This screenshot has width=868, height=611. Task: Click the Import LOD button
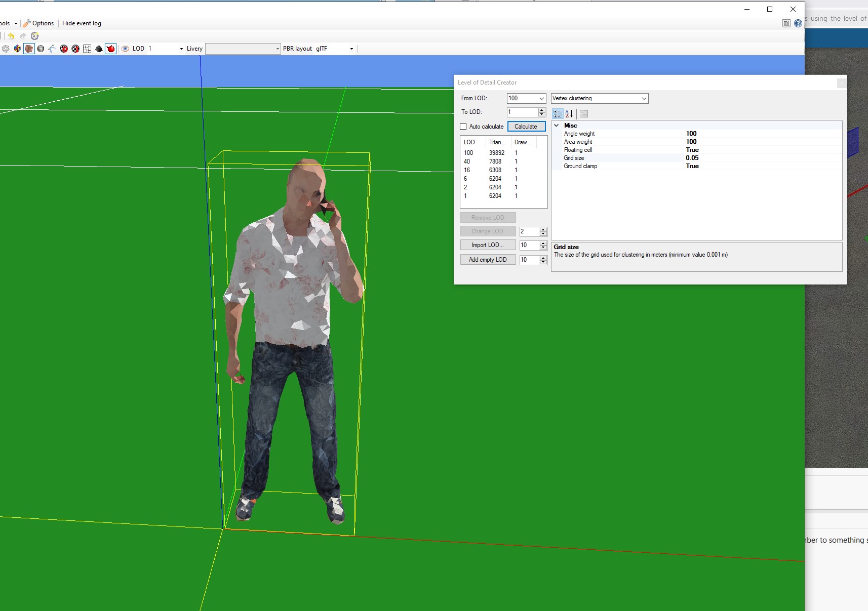pyautogui.click(x=487, y=245)
